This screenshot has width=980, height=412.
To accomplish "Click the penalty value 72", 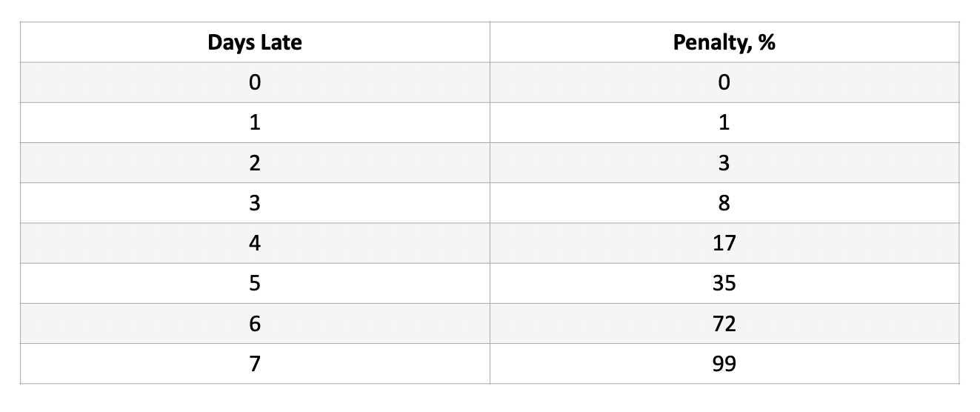I will coord(724,324).
